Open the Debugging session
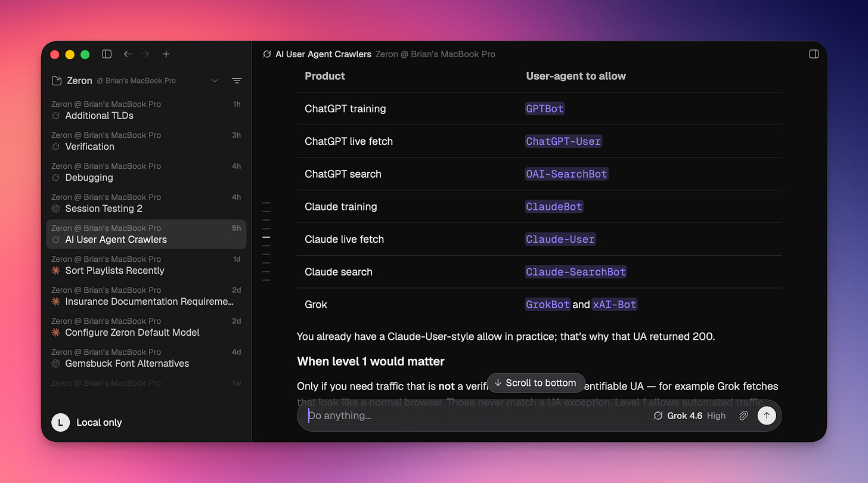The image size is (868, 483). [x=146, y=172]
